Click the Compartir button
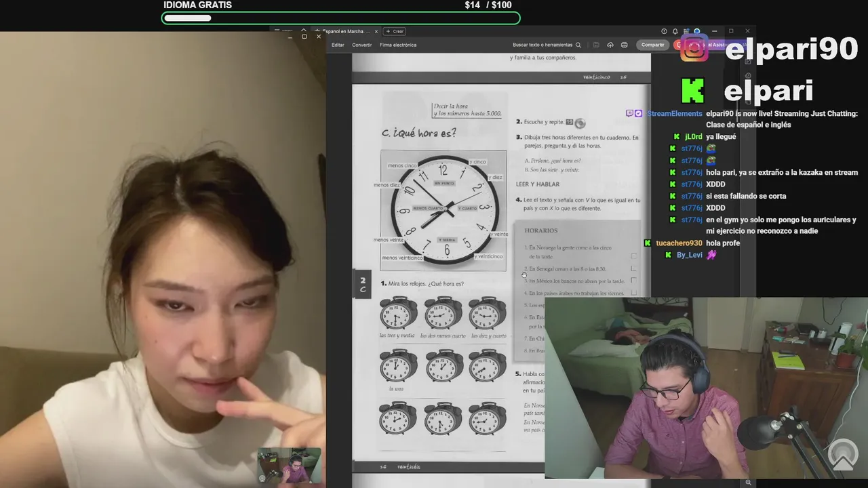 click(652, 45)
